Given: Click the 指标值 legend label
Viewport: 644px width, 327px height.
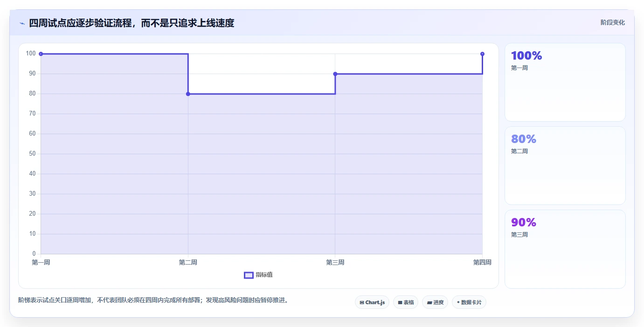Looking at the screenshot, I should (264, 275).
